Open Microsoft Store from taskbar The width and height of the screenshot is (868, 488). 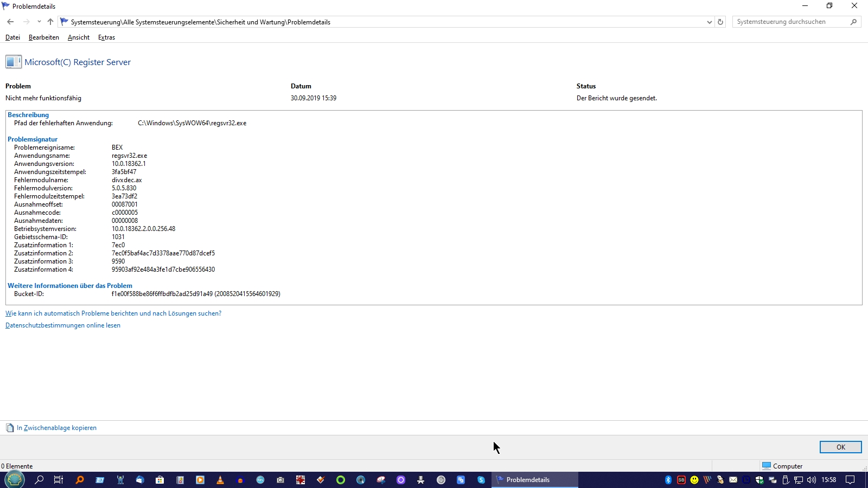(x=159, y=480)
